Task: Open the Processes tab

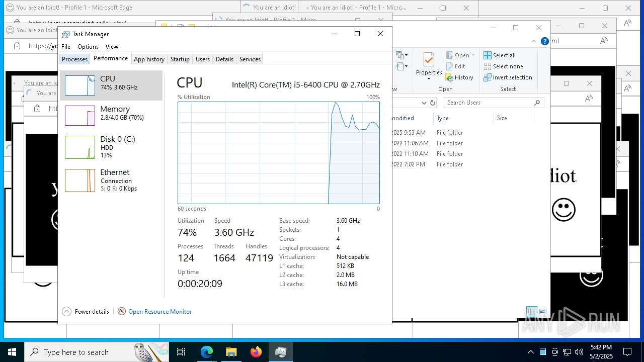Action: tap(74, 59)
